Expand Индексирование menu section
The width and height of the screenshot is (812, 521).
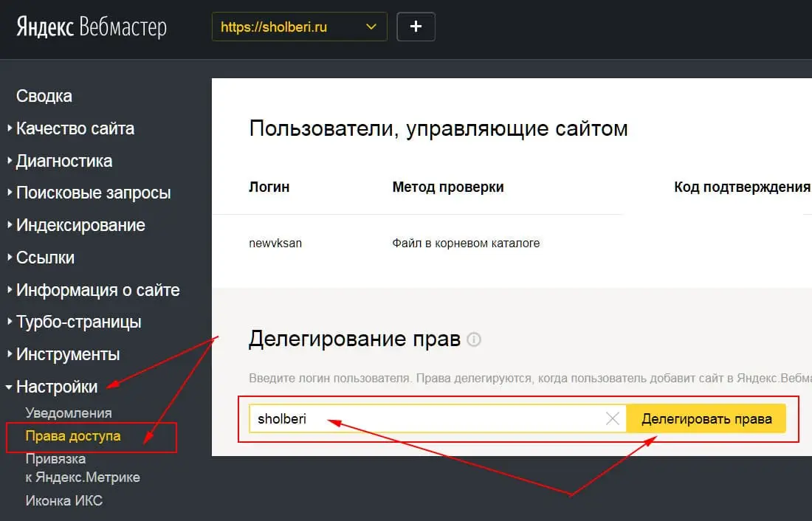click(77, 225)
